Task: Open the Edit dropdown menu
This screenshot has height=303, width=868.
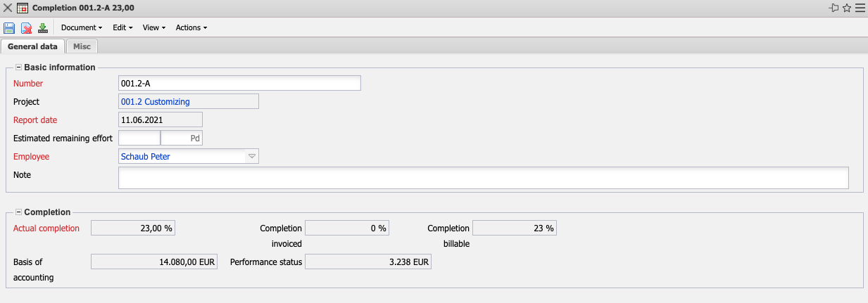Action: pos(122,28)
